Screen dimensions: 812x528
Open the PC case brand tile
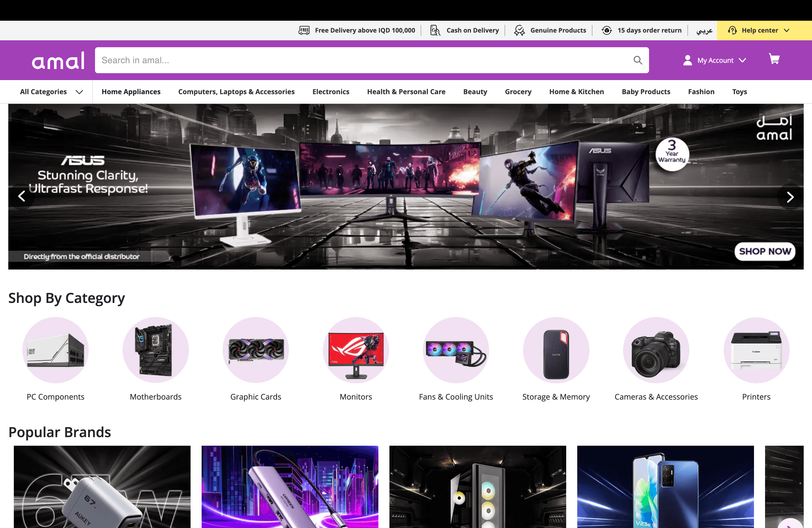(x=478, y=487)
